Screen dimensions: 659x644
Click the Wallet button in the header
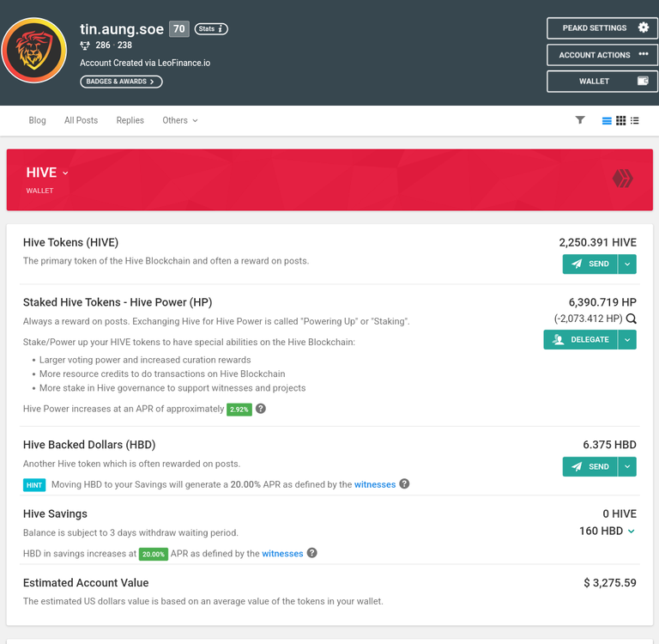click(x=602, y=82)
